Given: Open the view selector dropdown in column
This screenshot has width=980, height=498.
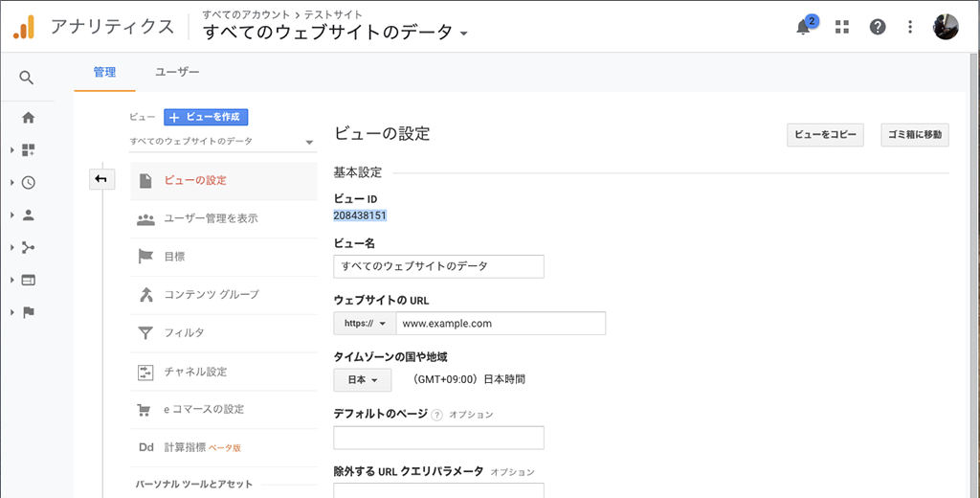Looking at the screenshot, I should (222, 142).
